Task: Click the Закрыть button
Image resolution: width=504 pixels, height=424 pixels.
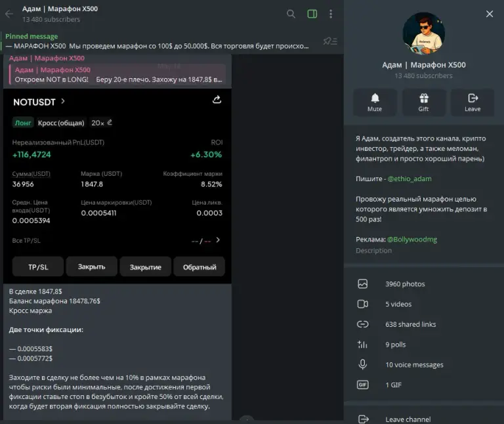Action: point(92,267)
